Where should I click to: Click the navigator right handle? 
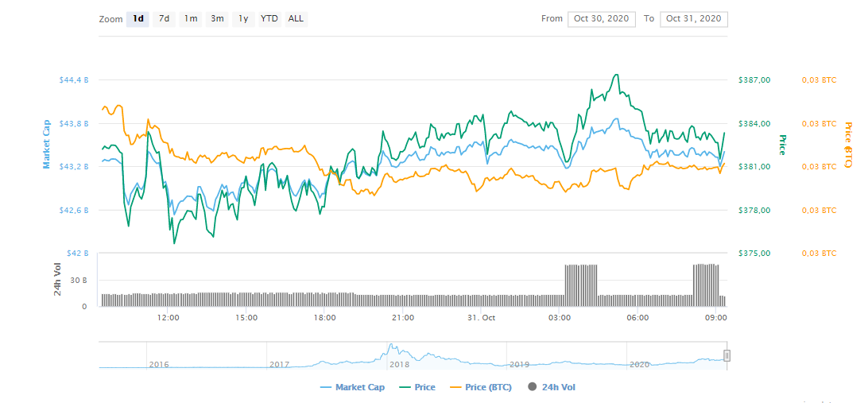coord(727,355)
